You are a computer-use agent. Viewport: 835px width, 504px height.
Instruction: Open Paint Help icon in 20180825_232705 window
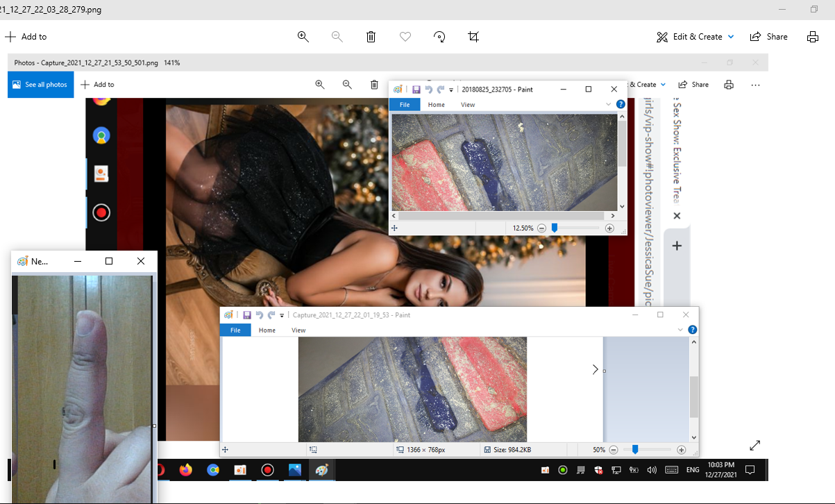point(621,104)
